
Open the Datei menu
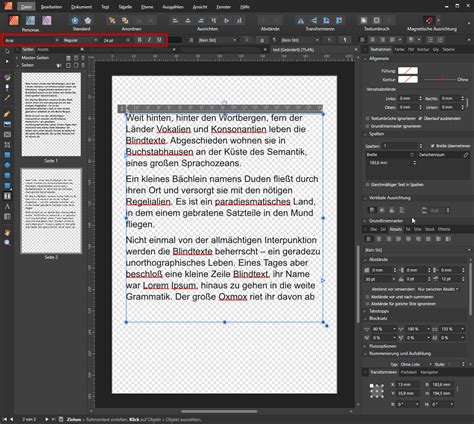26,7
